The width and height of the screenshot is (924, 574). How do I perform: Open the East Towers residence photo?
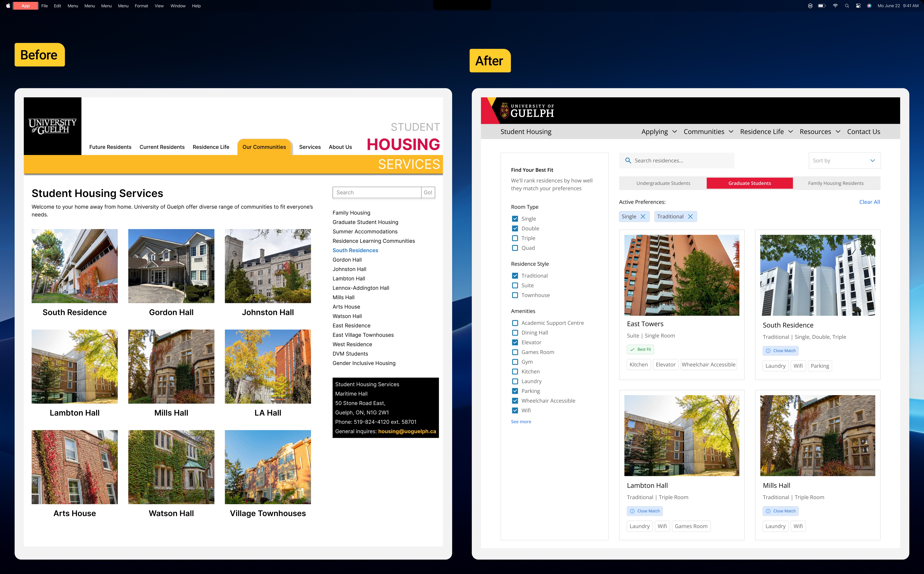(682, 275)
